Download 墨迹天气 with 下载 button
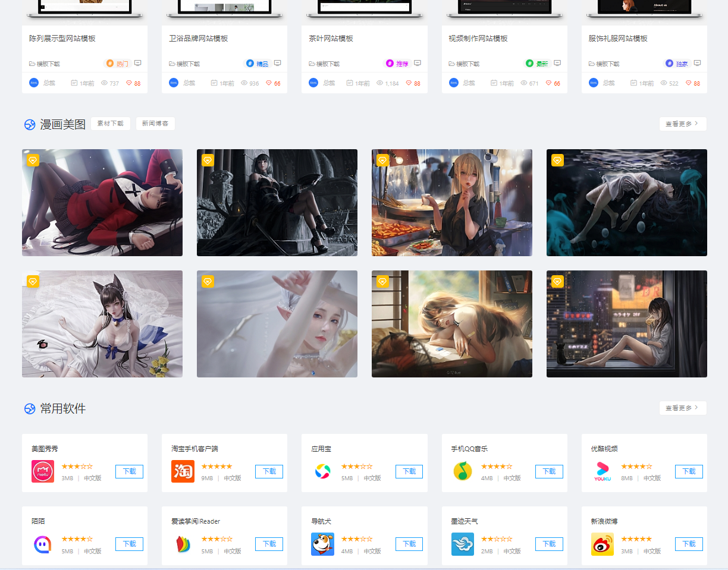Image resolution: width=728 pixels, height=570 pixels. (549, 544)
